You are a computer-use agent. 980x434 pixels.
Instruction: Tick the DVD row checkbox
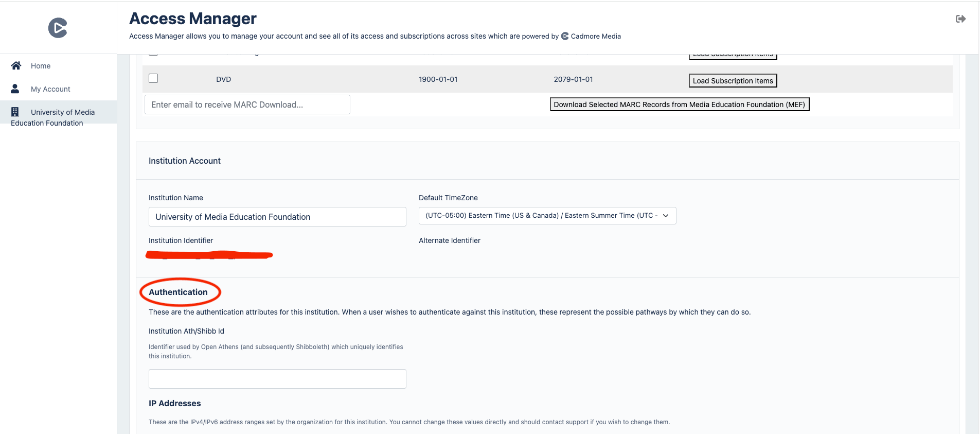tap(153, 78)
